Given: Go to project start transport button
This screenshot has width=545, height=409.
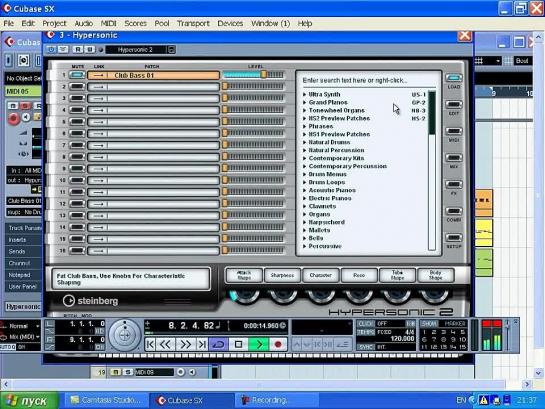Looking at the screenshot, I should pyautogui.click(x=150, y=344).
